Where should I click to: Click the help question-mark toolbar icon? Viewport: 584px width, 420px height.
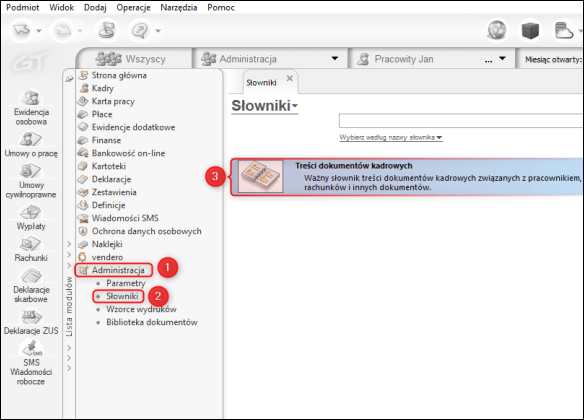(x=140, y=31)
